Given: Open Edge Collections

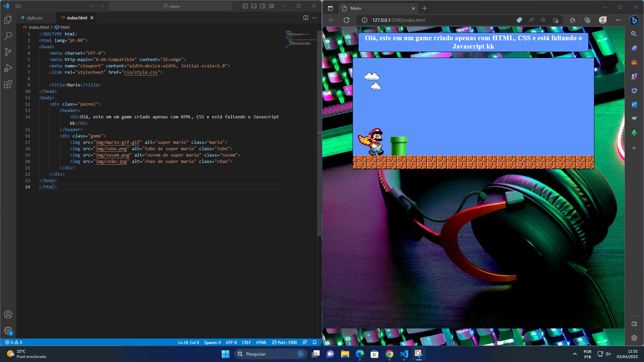Looking at the screenshot, I should [587, 20].
